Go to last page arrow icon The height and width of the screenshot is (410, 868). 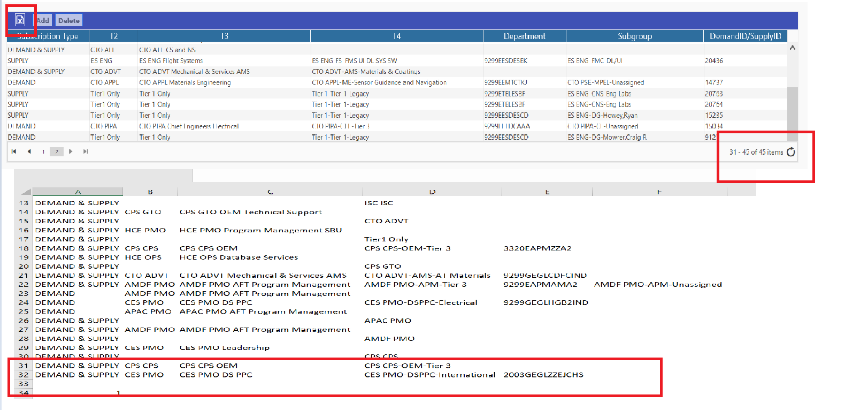(x=86, y=151)
